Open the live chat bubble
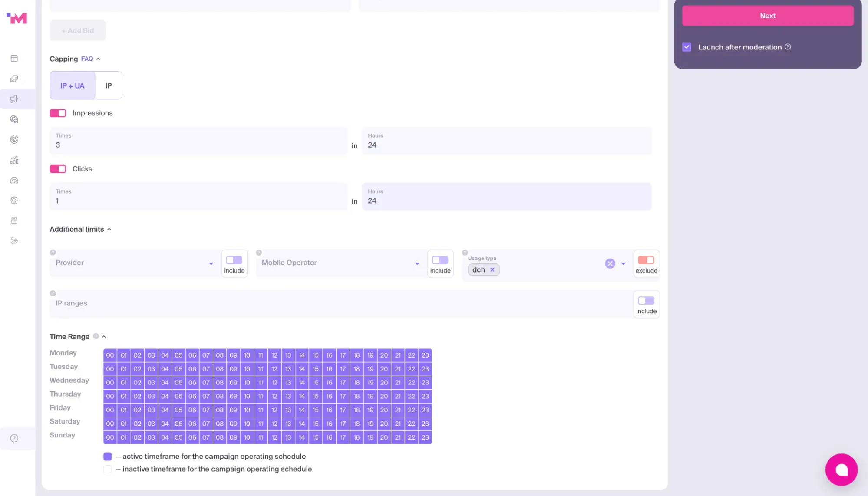 [841, 470]
